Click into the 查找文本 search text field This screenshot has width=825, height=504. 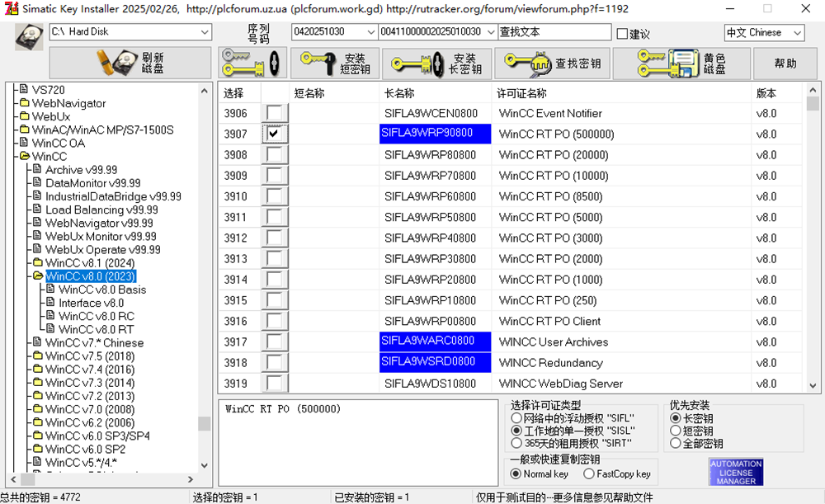(x=554, y=32)
